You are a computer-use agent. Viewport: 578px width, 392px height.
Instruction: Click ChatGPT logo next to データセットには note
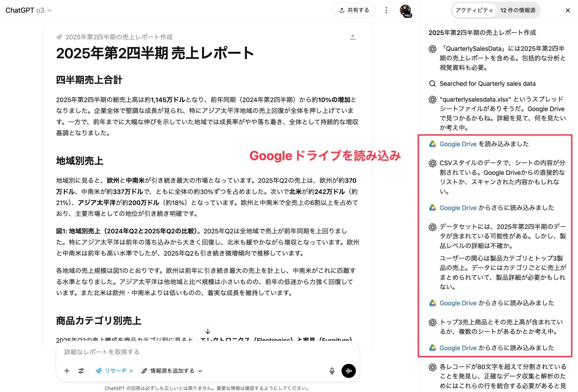click(433, 227)
